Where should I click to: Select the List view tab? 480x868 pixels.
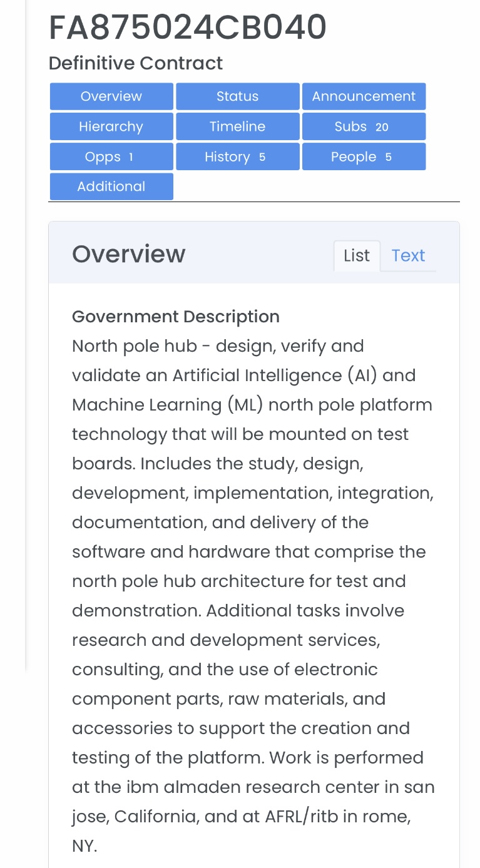click(357, 255)
